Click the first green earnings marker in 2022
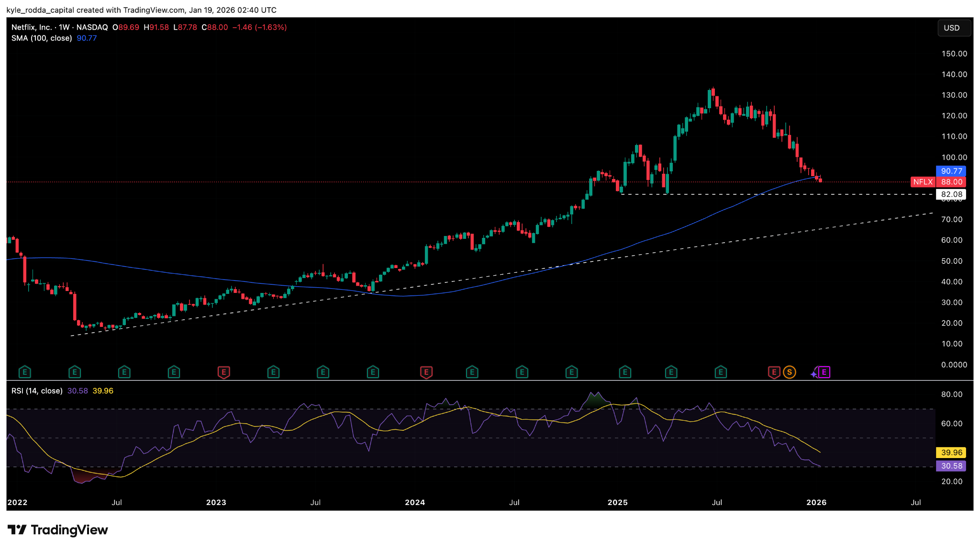Image resolution: width=980 pixels, height=549 pixels. click(x=24, y=372)
